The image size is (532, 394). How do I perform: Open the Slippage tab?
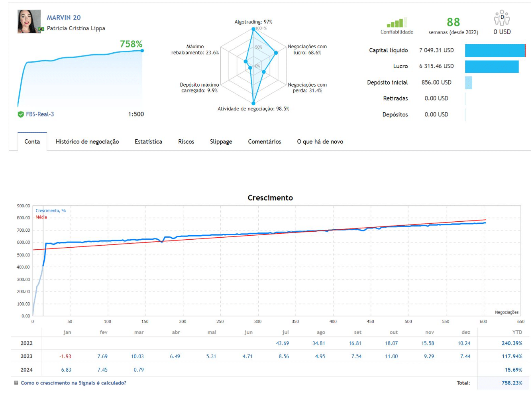click(x=221, y=142)
